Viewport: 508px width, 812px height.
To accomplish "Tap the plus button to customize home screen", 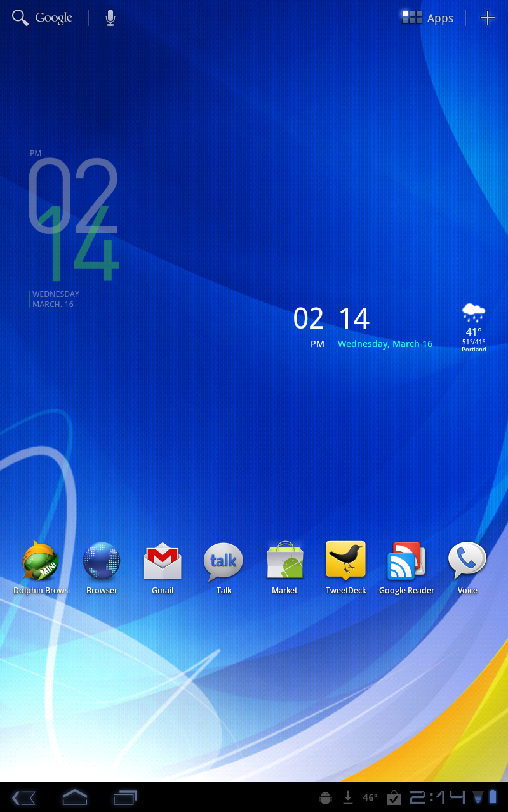I will click(x=487, y=18).
